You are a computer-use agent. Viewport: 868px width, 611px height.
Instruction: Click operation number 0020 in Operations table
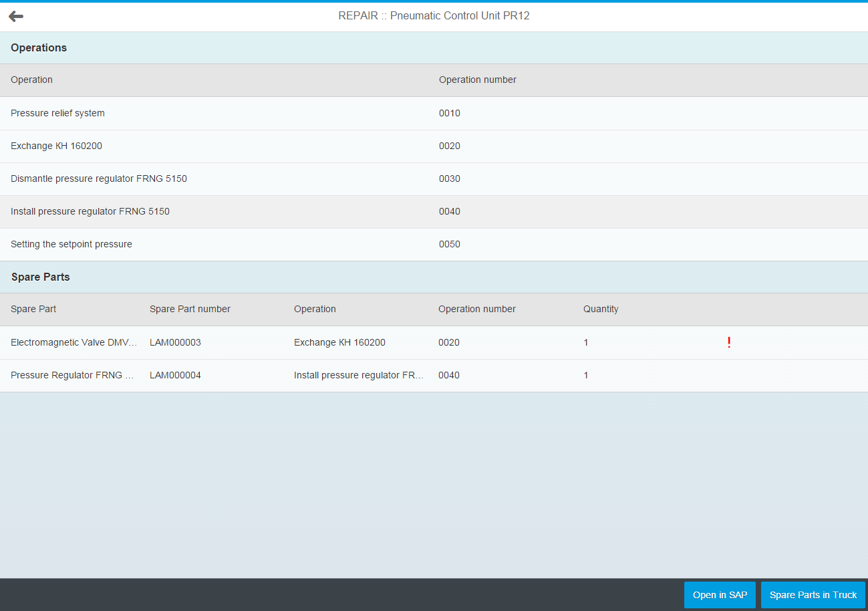click(x=450, y=146)
